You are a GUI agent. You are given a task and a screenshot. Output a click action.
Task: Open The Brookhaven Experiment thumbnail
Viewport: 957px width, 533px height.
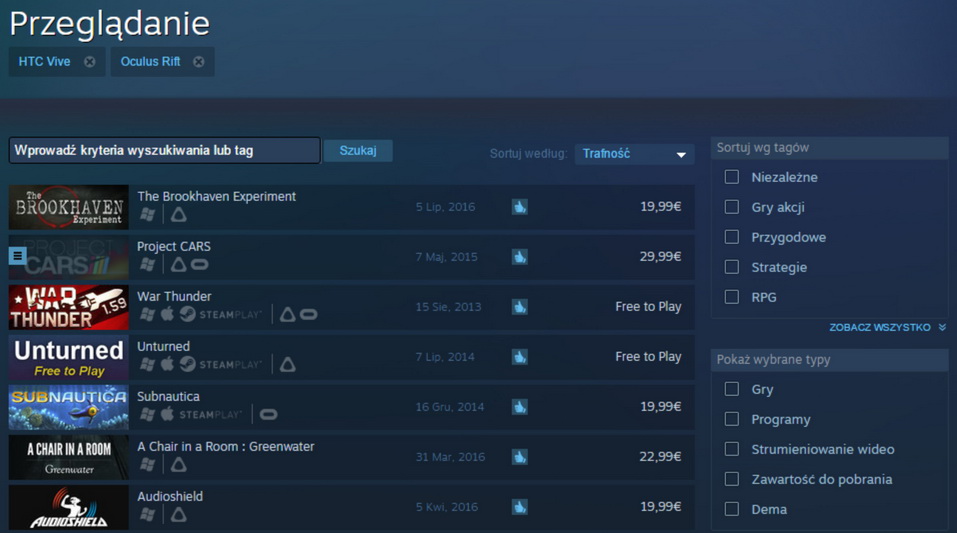coord(69,207)
